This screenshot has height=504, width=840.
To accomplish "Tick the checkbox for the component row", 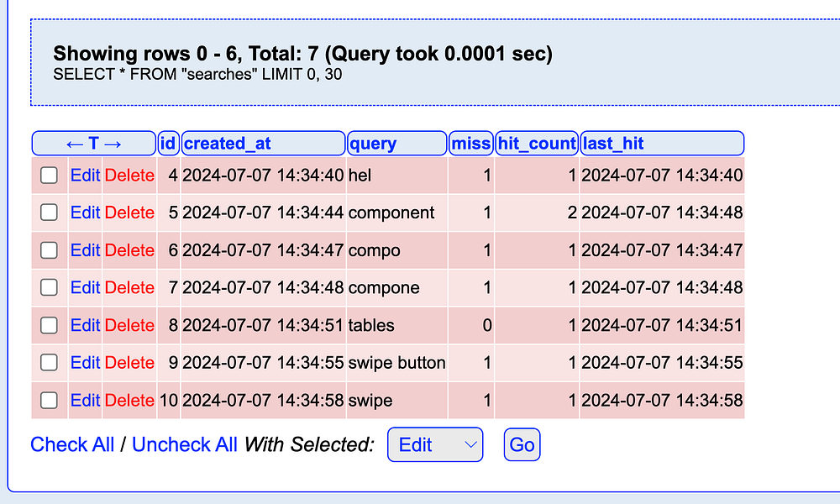I will 49,213.
